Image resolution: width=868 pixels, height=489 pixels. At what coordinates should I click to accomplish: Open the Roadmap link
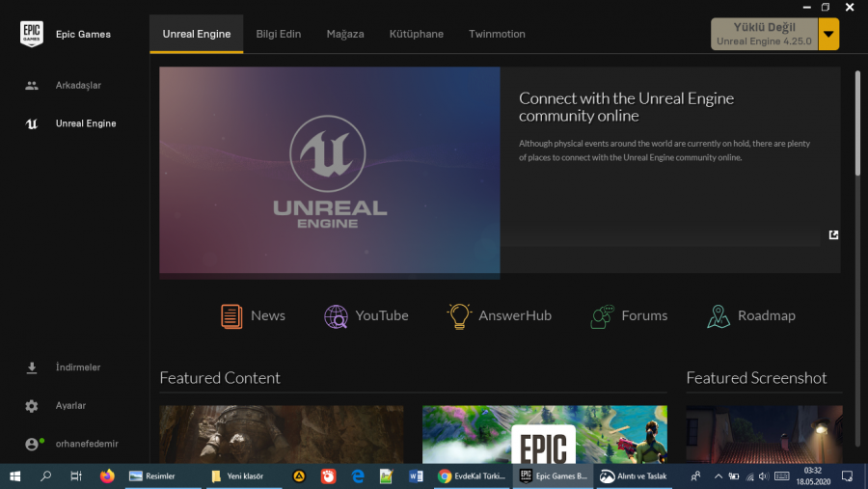coord(751,315)
